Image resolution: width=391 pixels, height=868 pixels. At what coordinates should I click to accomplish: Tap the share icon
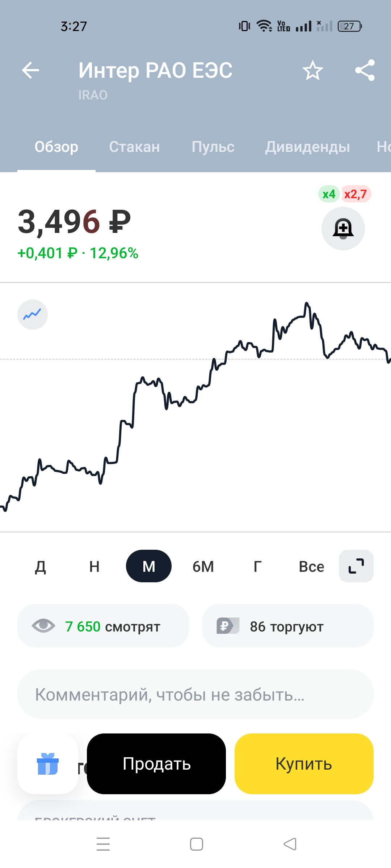(x=365, y=70)
